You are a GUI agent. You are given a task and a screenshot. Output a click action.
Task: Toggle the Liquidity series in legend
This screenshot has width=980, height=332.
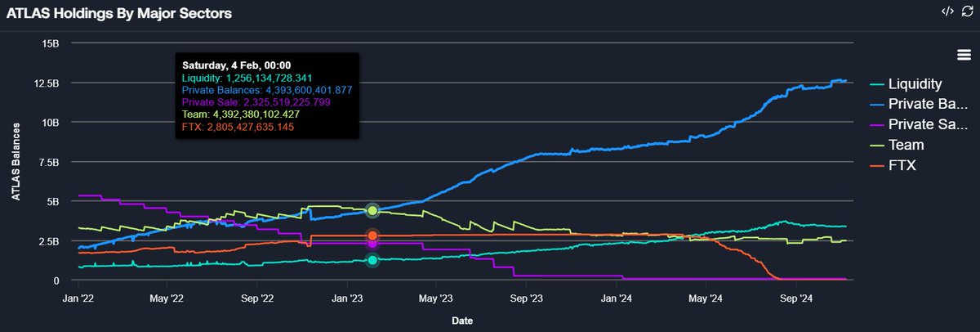[x=906, y=83]
